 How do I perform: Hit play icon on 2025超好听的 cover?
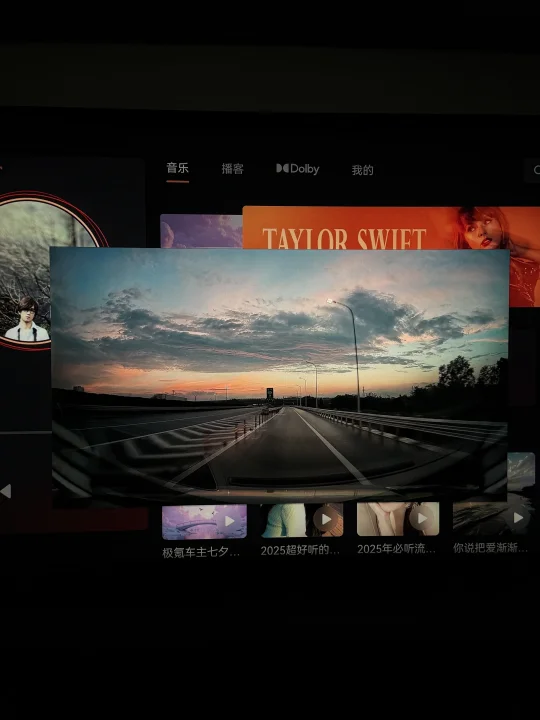326,519
